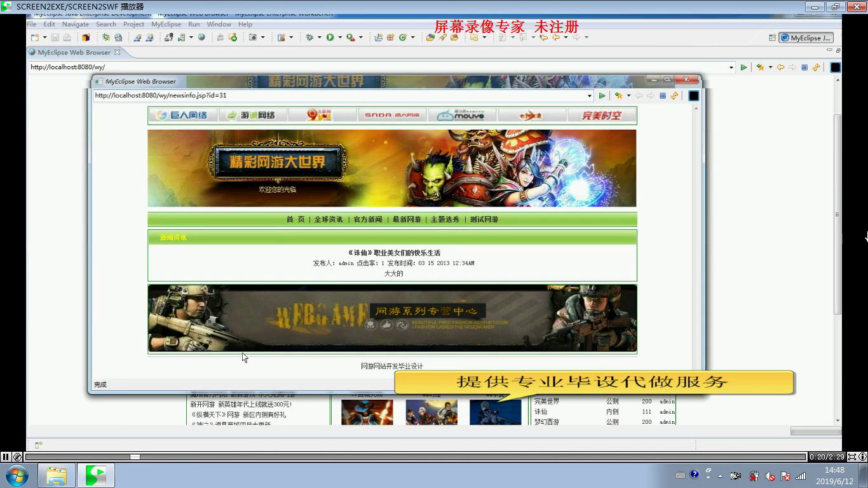Toggle fullscreen icon next to the 0:20/2:29 timer
This screenshot has width=868, height=488.
(852, 456)
